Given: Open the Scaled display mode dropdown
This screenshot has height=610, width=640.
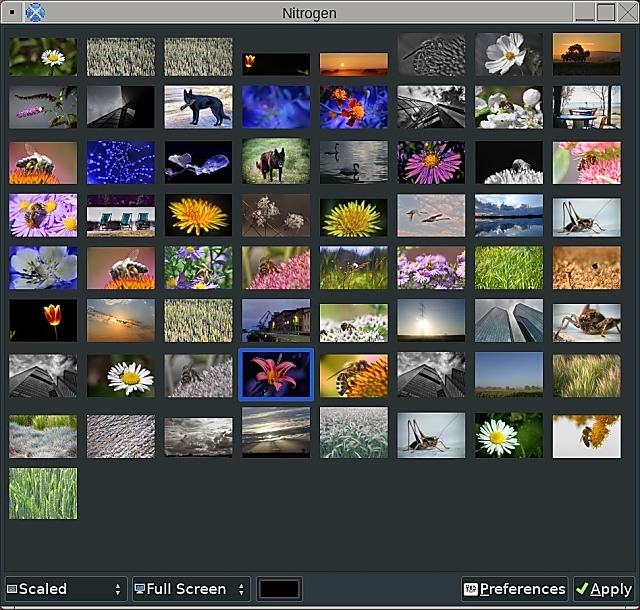Looking at the screenshot, I should pos(65,589).
